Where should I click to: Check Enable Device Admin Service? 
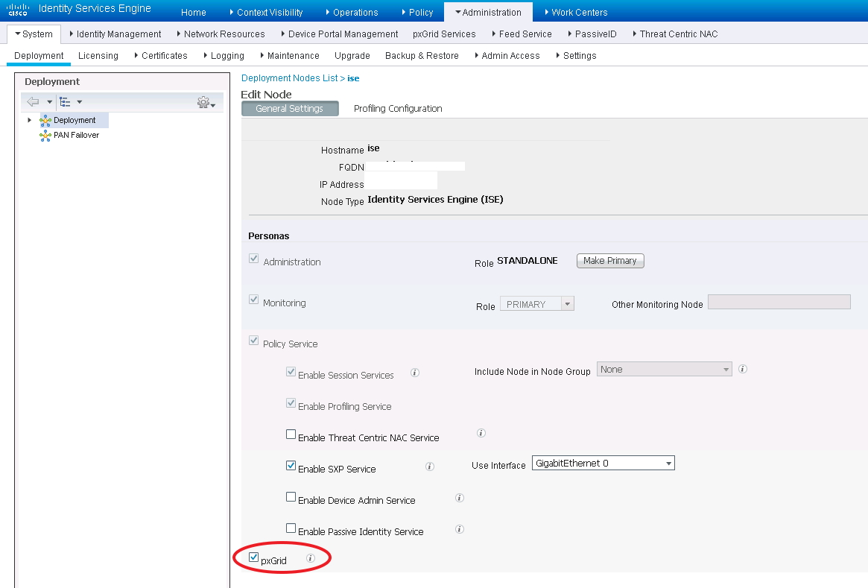coord(291,496)
